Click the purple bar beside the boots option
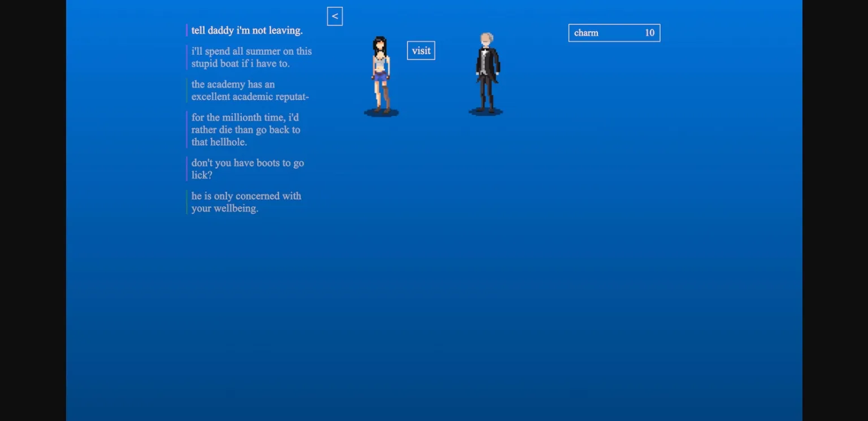Image resolution: width=868 pixels, height=421 pixels. point(187,169)
